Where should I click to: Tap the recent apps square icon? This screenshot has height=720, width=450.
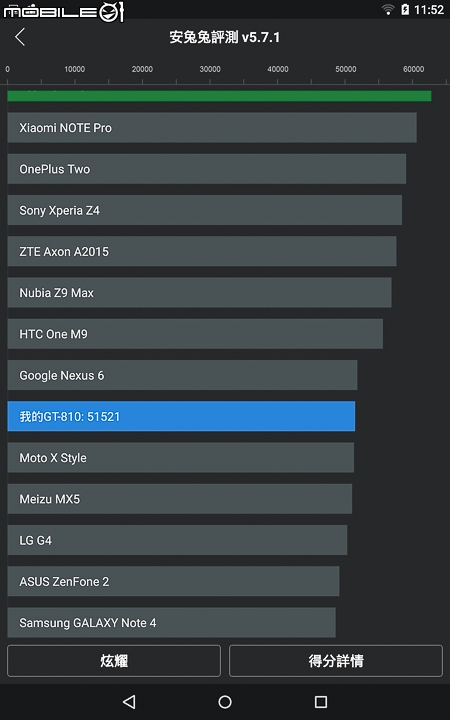(321, 701)
